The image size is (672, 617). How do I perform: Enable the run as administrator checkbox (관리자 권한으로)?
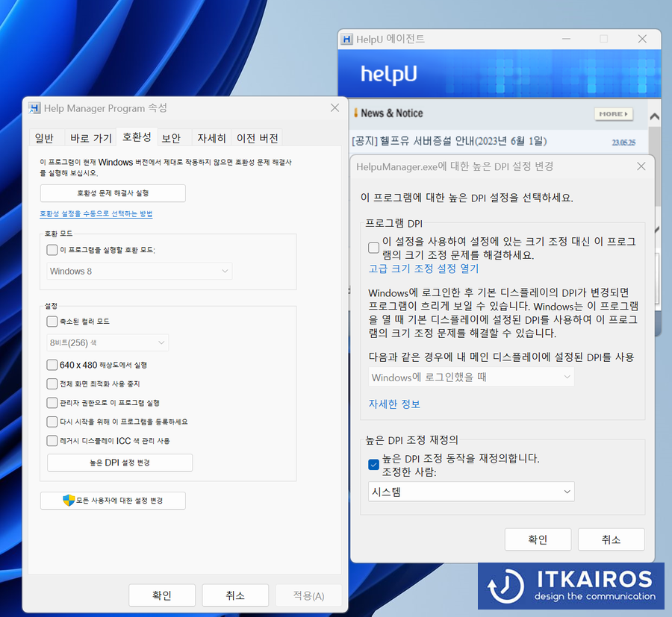pyautogui.click(x=52, y=402)
